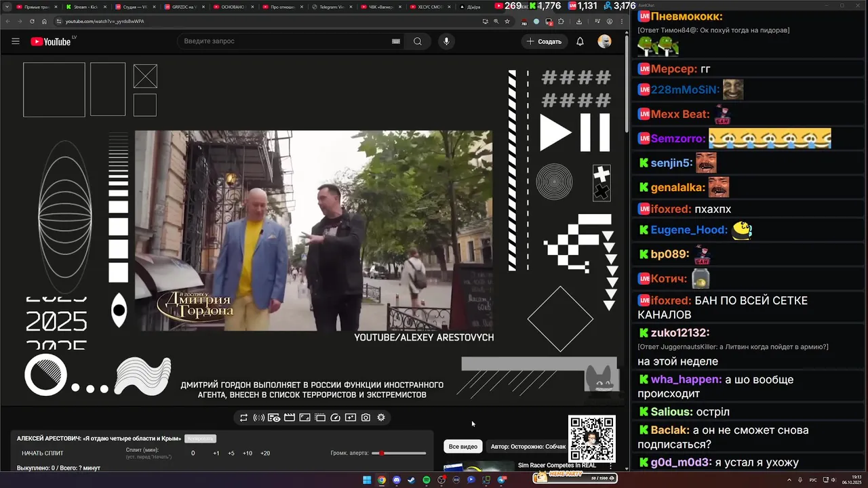The image size is (868, 488).
Task: Click the YouTube search magnifier button
Action: 418,41
